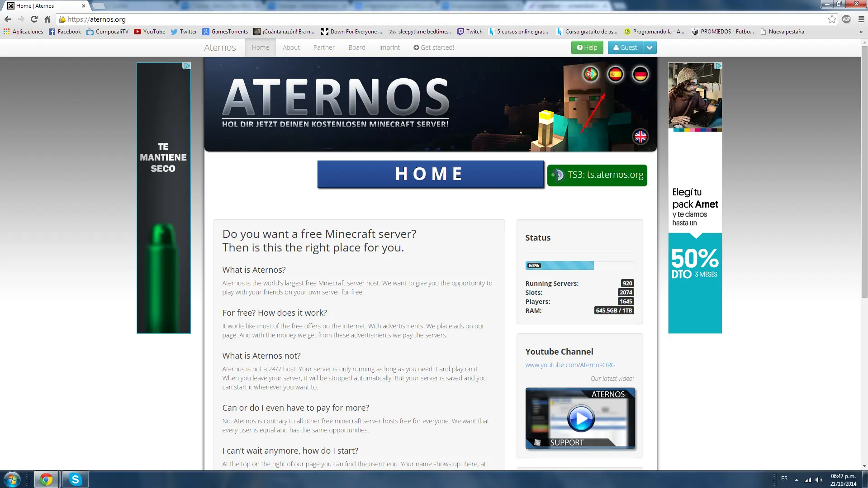Open the PROMIEDOS bookmark

(x=723, y=32)
